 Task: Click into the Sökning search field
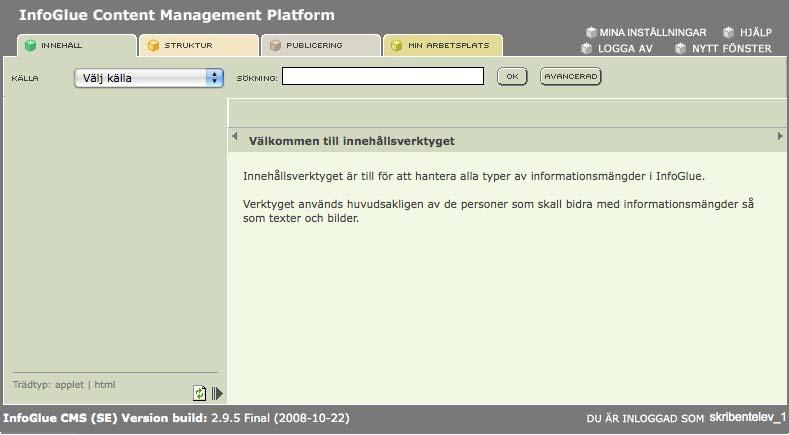point(383,76)
